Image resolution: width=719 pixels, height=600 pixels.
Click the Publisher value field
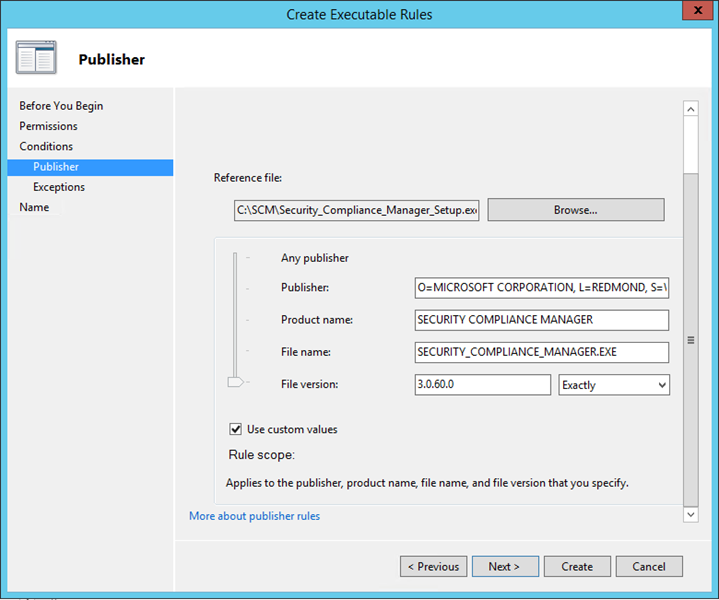pos(542,288)
